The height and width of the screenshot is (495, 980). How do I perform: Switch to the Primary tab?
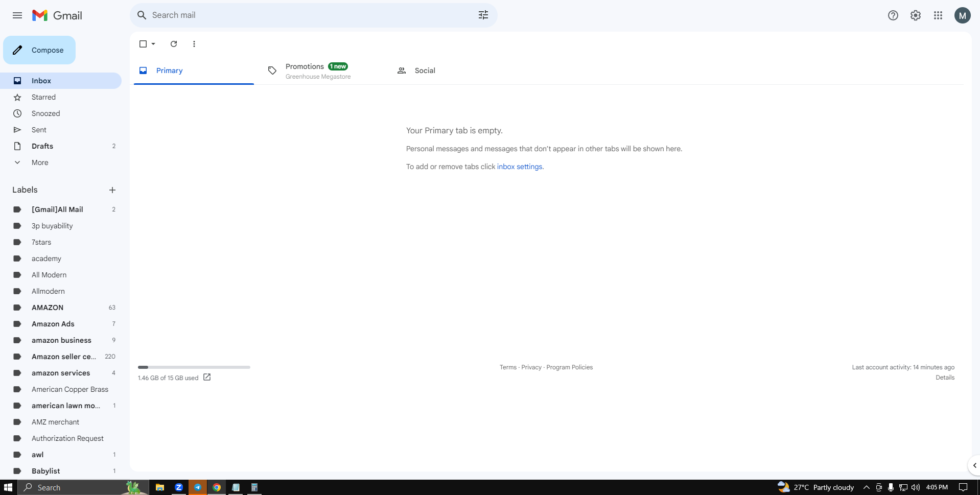pyautogui.click(x=194, y=70)
